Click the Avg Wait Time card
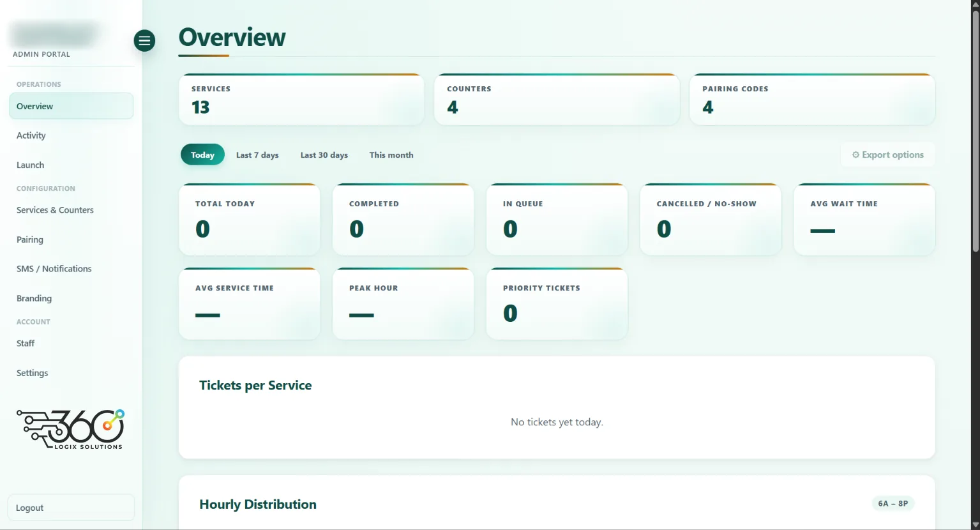 pos(864,220)
